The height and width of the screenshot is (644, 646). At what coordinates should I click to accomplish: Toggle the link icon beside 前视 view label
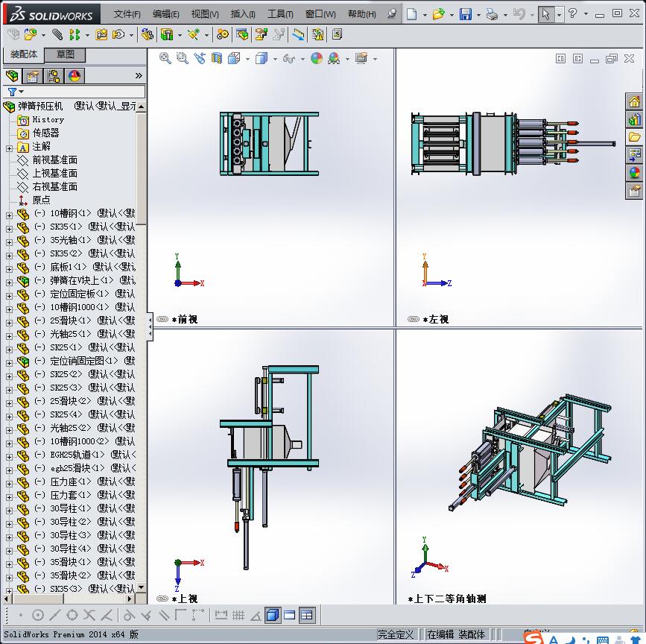point(162,319)
